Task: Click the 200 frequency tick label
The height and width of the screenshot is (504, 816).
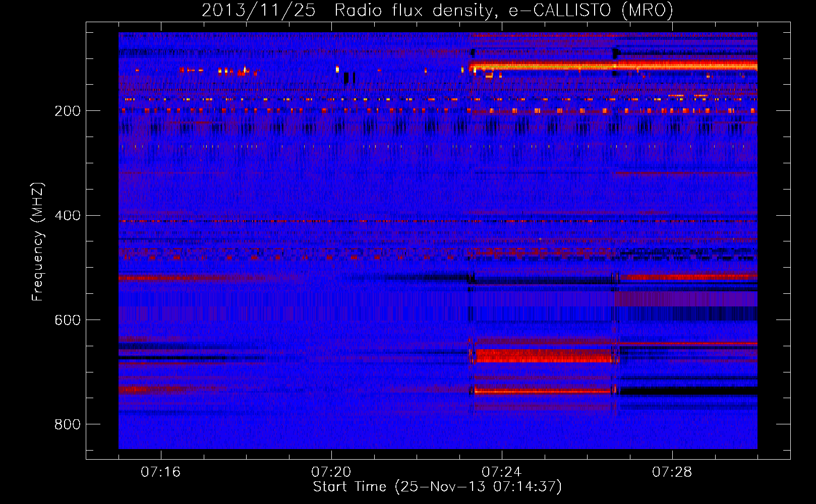Action: pyautogui.click(x=68, y=111)
